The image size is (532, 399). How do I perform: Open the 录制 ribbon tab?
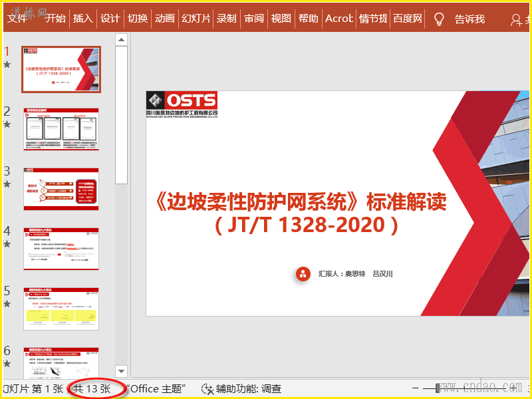coord(226,19)
